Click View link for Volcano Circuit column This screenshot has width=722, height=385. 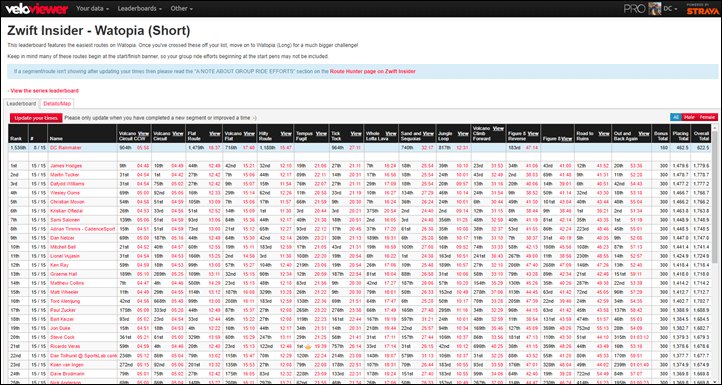(177, 134)
